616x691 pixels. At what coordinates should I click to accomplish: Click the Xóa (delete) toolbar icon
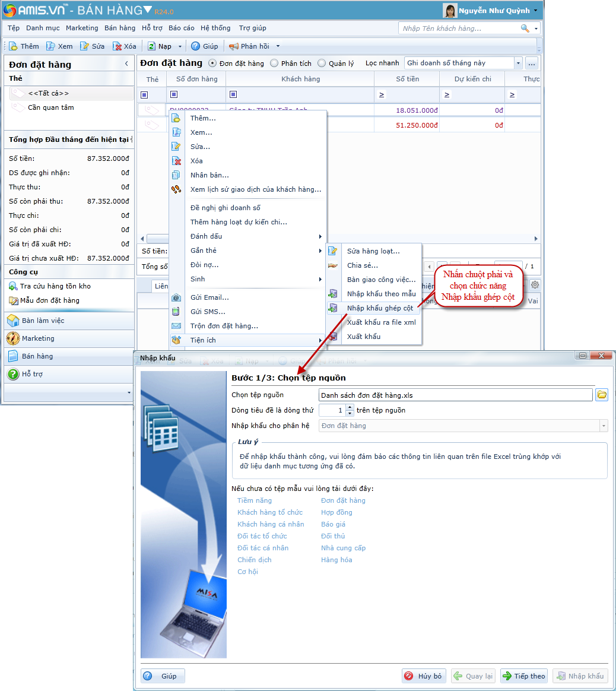pyautogui.click(x=118, y=46)
